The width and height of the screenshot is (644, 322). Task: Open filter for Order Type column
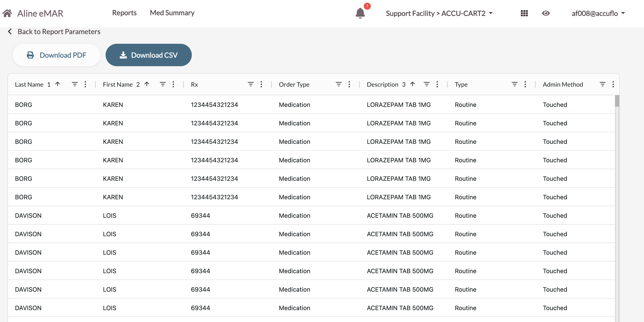[338, 84]
